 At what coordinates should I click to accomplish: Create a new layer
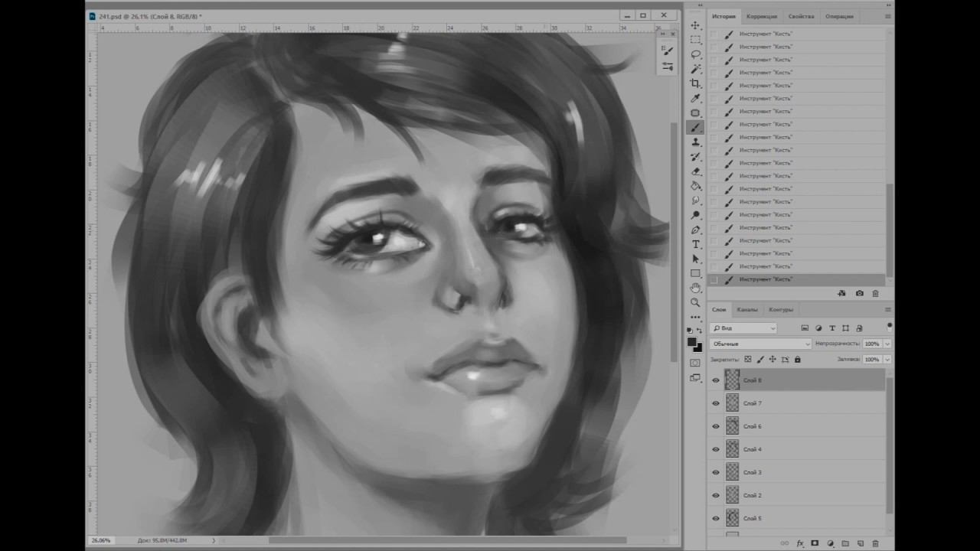point(860,543)
